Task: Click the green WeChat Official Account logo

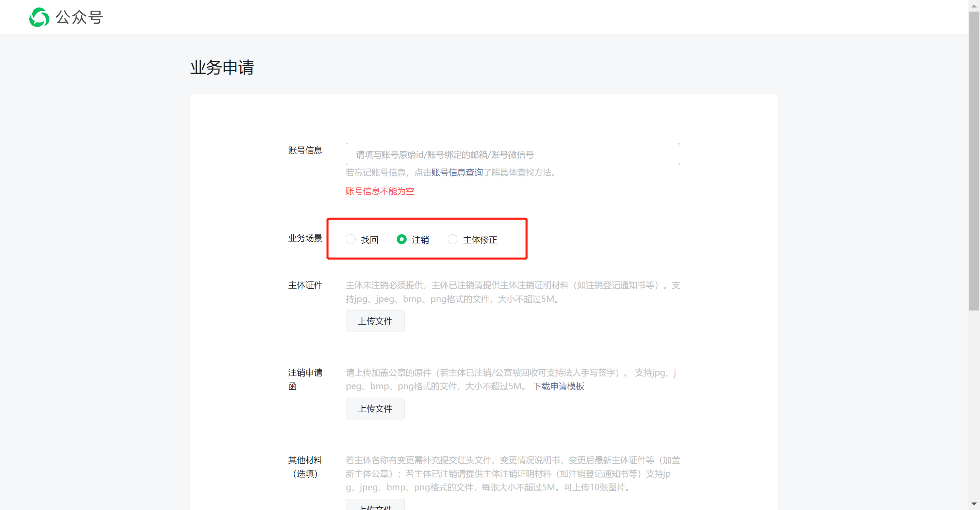Action: pyautogui.click(x=39, y=17)
